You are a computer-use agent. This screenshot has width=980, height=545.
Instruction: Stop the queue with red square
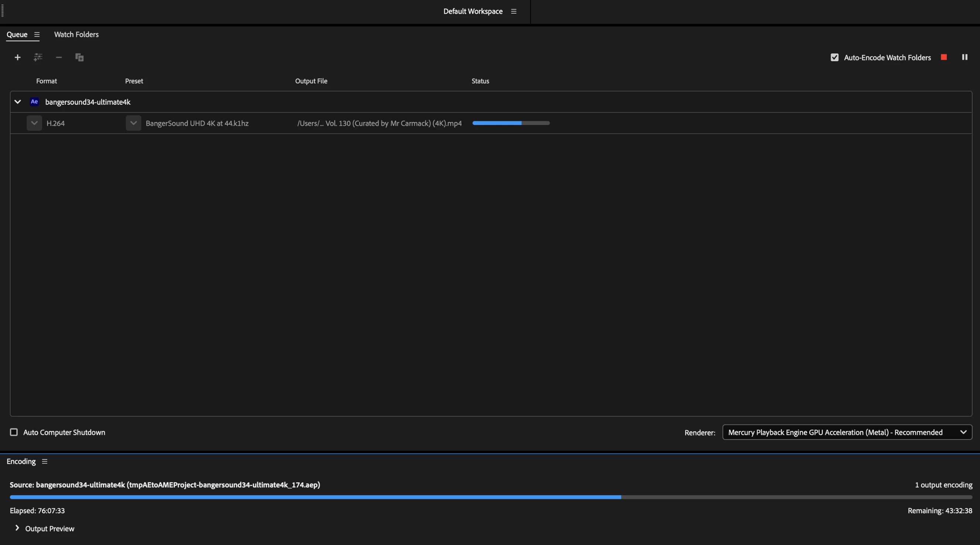(x=944, y=57)
